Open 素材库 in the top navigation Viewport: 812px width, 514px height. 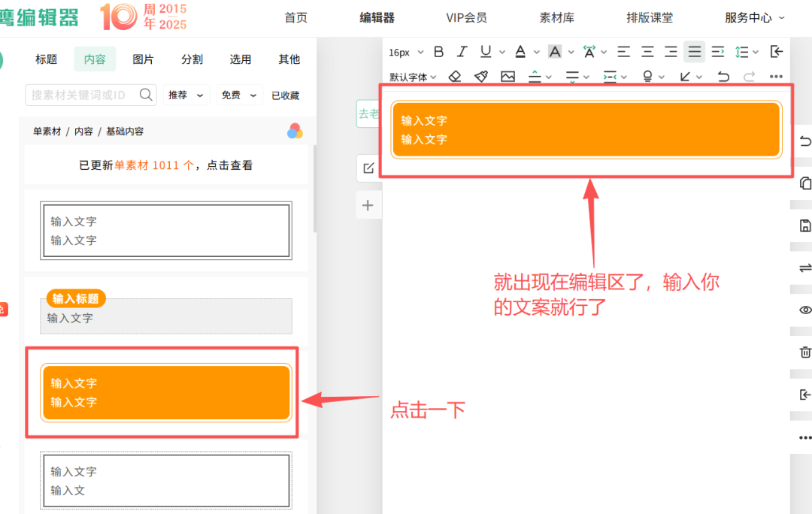(x=556, y=17)
